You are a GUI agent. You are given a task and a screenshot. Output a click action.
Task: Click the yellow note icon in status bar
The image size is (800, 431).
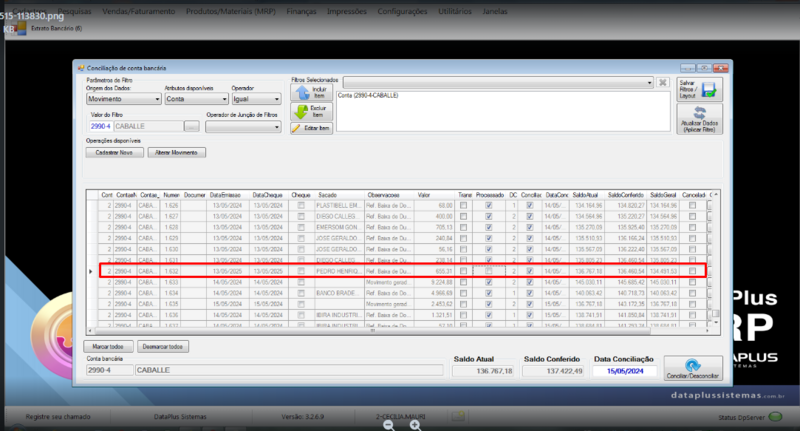click(x=458, y=416)
